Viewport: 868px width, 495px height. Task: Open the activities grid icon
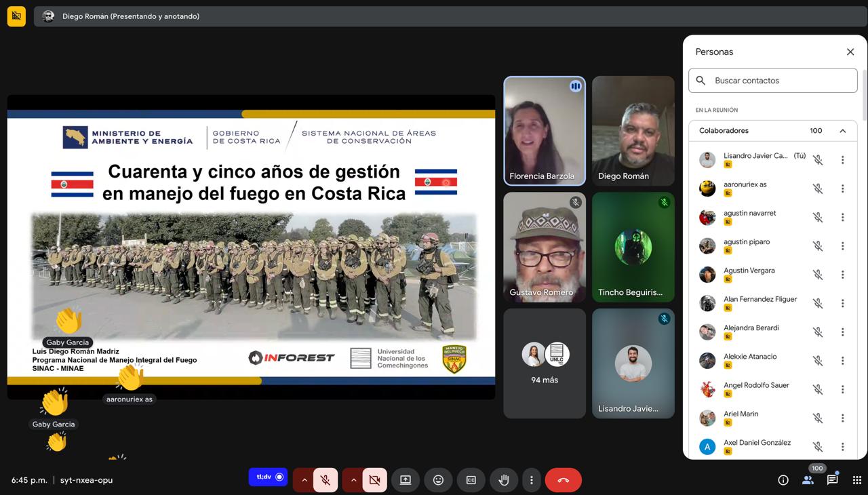pos(856,480)
